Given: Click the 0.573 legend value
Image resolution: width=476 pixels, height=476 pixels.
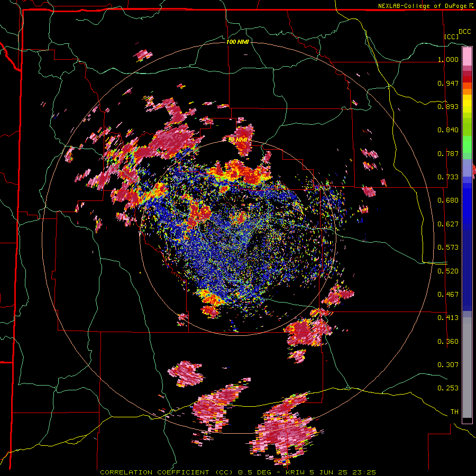Looking at the screenshot, I should pyautogui.click(x=448, y=248).
